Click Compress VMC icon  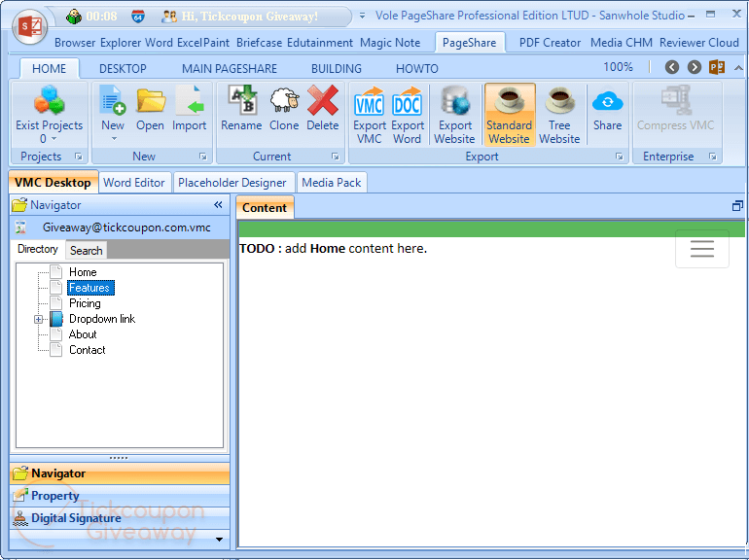point(676,100)
